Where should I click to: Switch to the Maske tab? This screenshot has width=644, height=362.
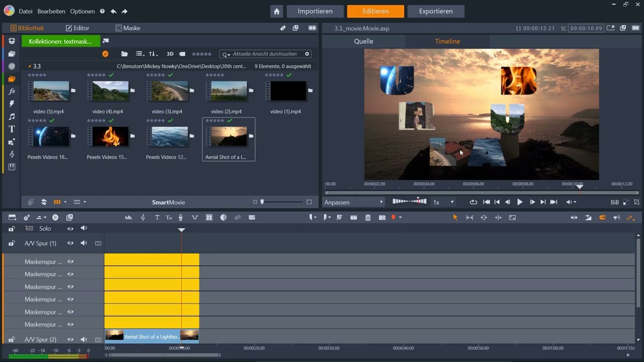pyautogui.click(x=128, y=28)
